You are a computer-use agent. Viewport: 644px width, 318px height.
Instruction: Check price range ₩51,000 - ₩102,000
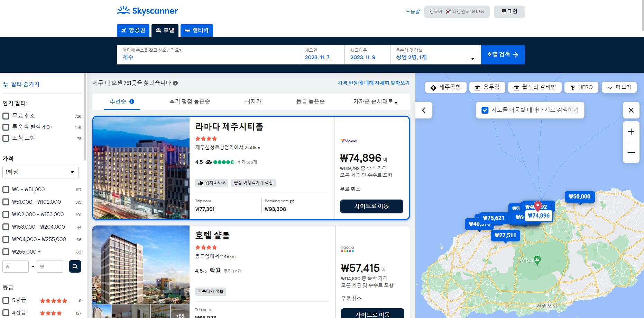coord(6,202)
